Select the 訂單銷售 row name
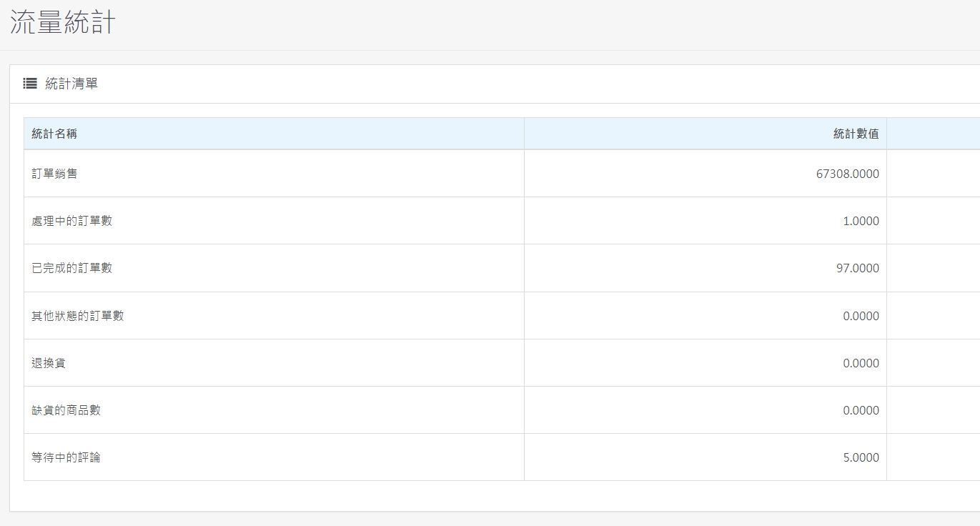980x526 pixels. (54, 174)
